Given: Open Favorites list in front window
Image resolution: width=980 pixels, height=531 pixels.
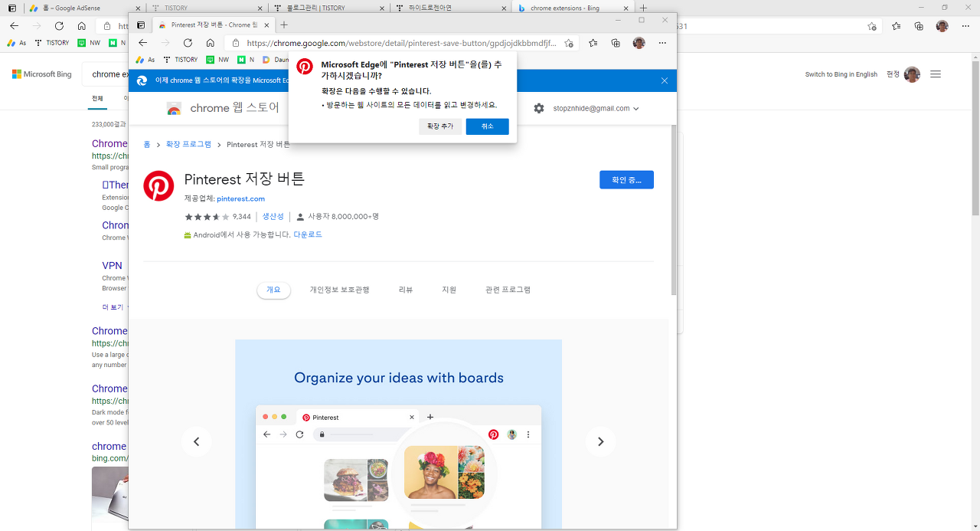Looking at the screenshot, I should pyautogui.click(x=593, y=43).
